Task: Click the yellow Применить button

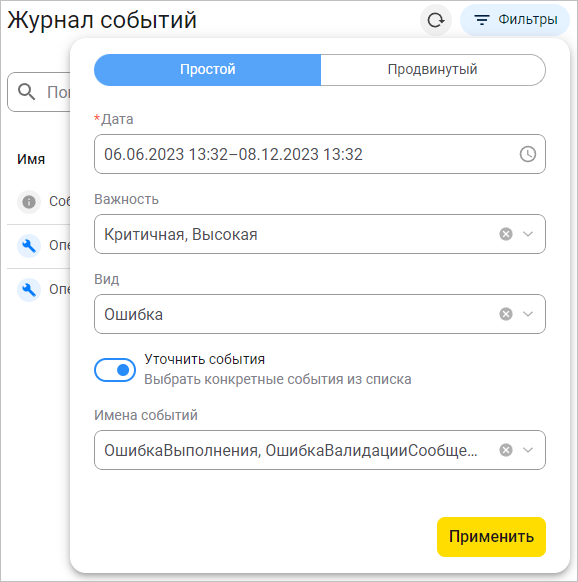Action: 491,537
